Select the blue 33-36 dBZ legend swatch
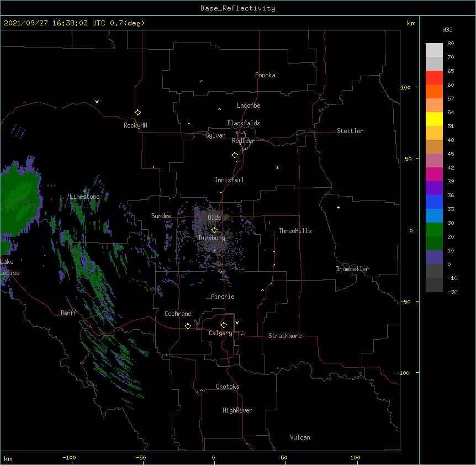Viewport: 476px width, 465px height. tap(434, 202)
